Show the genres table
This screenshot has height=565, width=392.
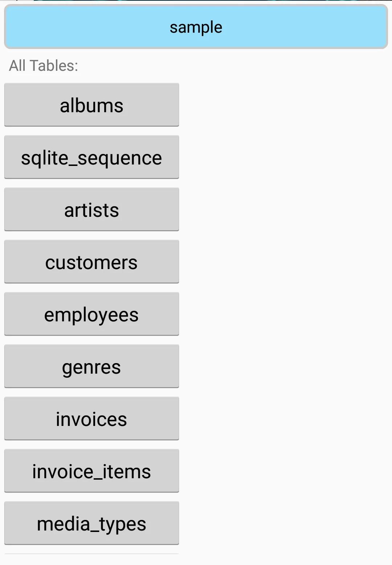pyautogui.click(x=91, y=366)
